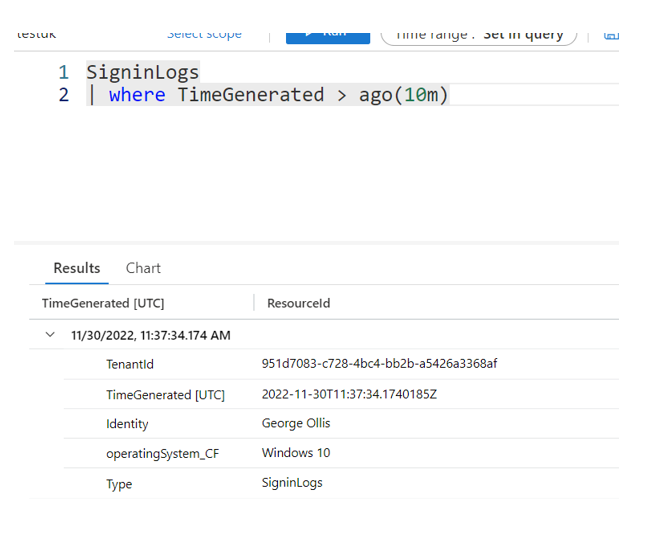Click the ResourceId column header
Image resolution: width=647 pixels, height=554 pixels.
298,303
